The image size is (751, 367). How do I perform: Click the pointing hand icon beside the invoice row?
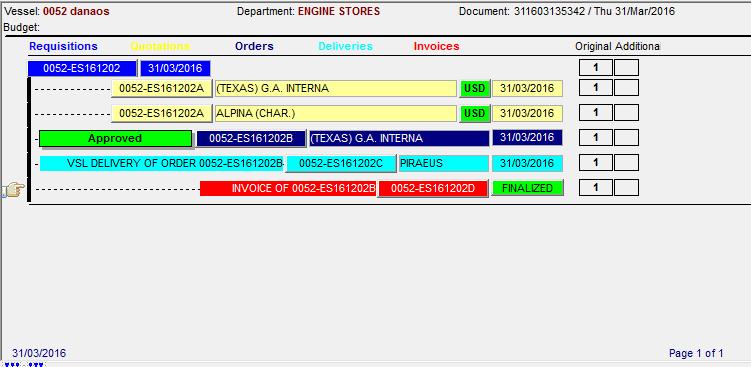(x=13, y=190)
